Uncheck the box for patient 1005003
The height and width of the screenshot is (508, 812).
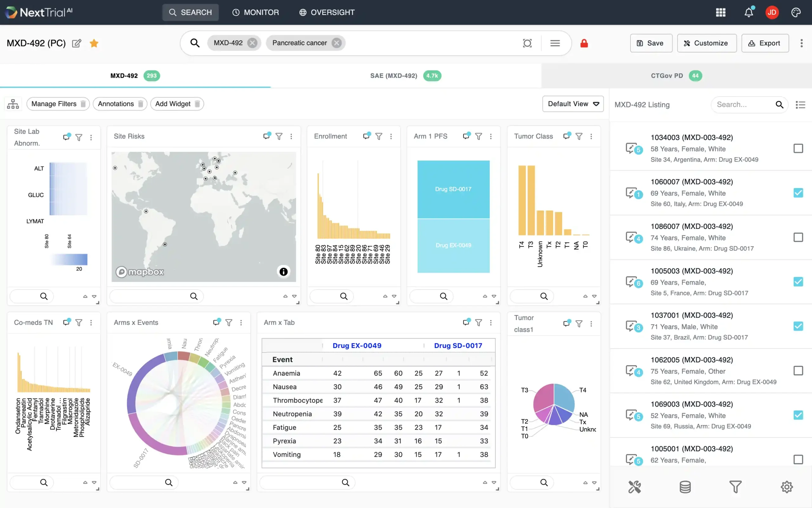(798, 282)
